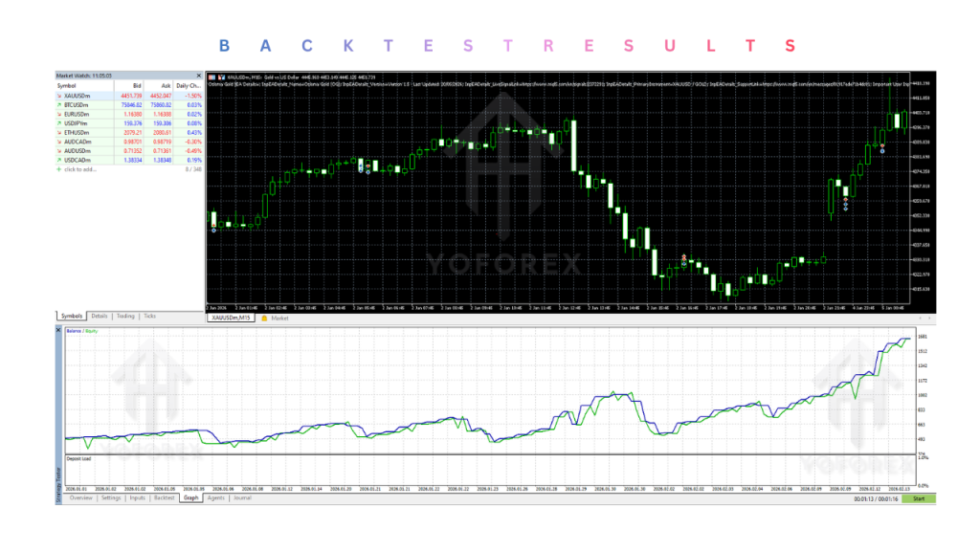Select the AUDUSDm symbol row
980x551 pixels.
(129, 151)
